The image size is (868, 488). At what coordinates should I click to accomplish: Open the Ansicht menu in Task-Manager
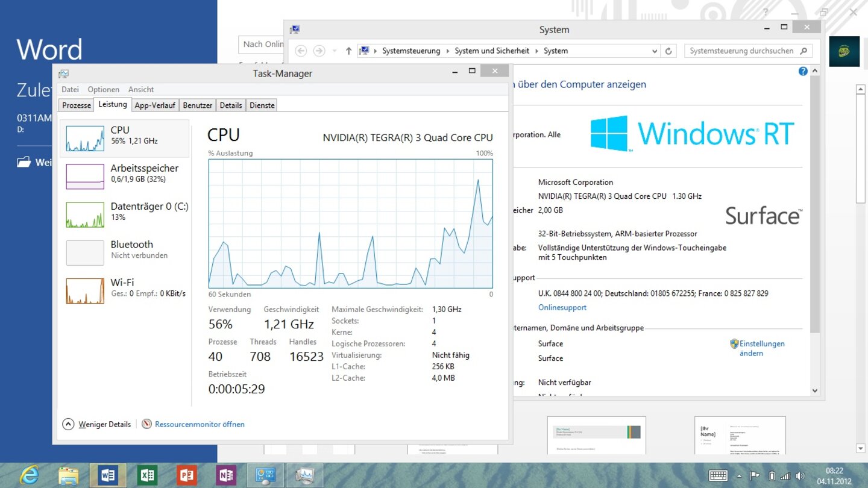click(141, 89)
